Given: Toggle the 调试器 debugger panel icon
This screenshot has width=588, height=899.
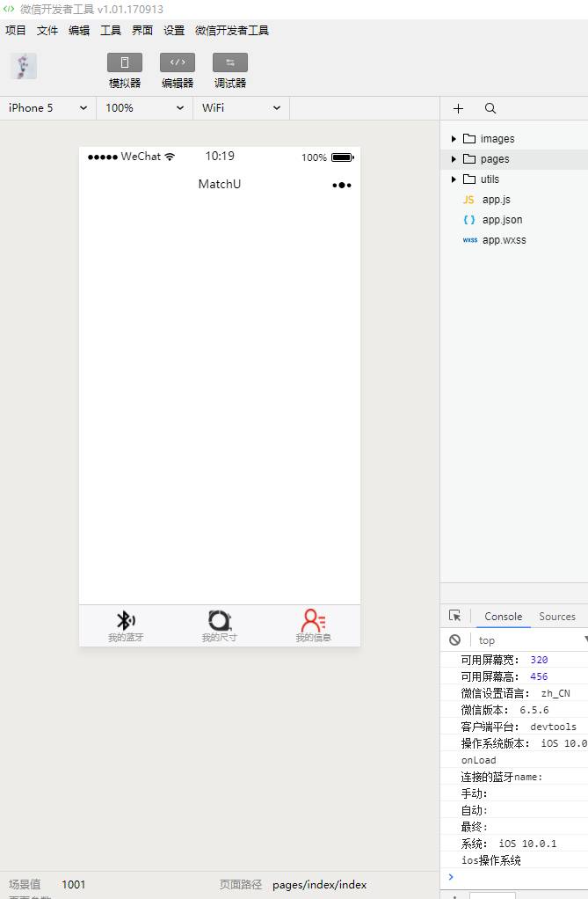Looking at the screenshot, I should (x=229, y=62).
